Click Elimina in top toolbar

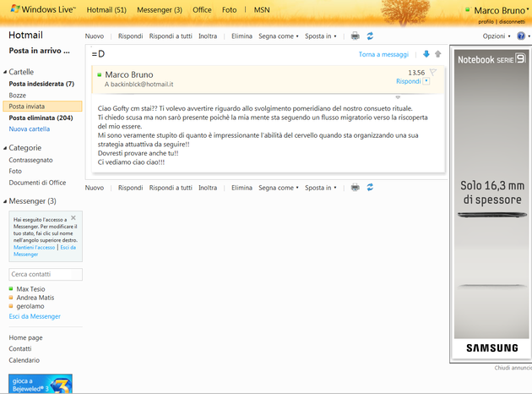[242, 36]
